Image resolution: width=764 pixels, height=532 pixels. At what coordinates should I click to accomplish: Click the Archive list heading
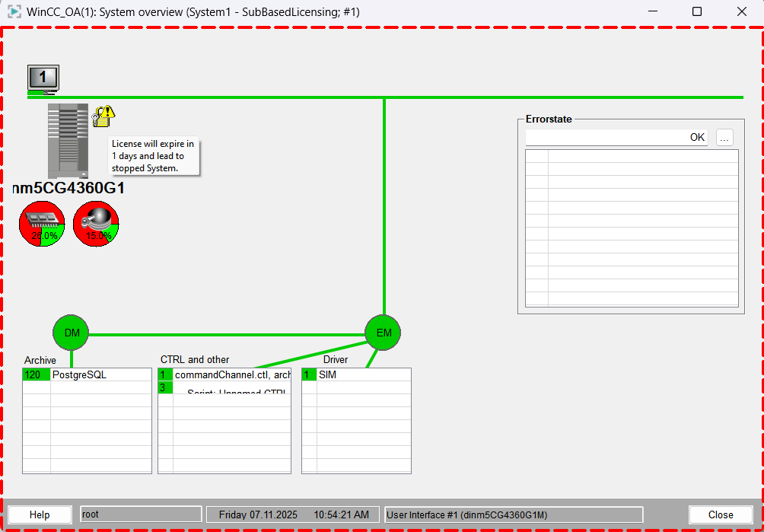coord(40,361)
